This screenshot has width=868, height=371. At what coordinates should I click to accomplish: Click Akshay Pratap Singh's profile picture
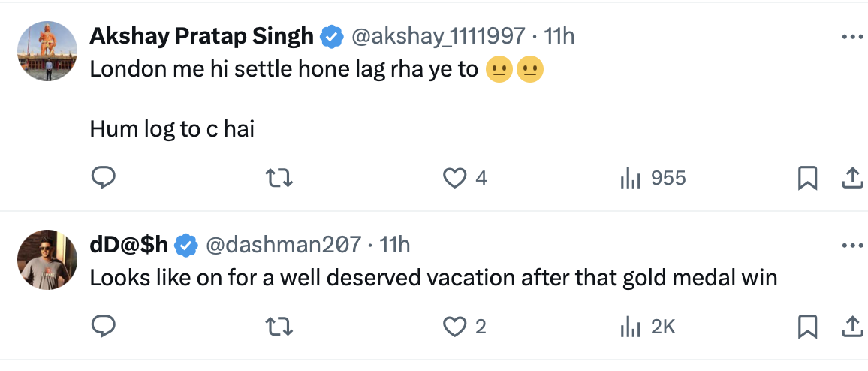[47, 51]
